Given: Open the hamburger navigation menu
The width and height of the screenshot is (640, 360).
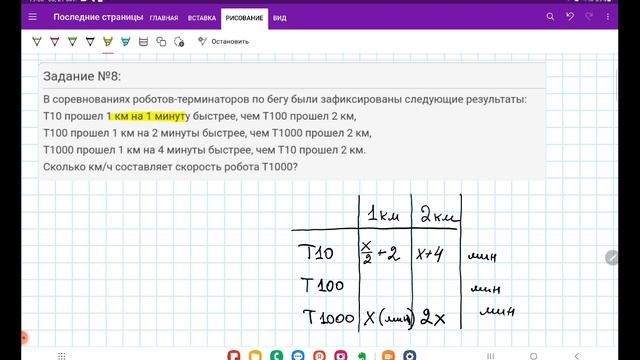Looking at the screenshot, I should coord(32,17).
